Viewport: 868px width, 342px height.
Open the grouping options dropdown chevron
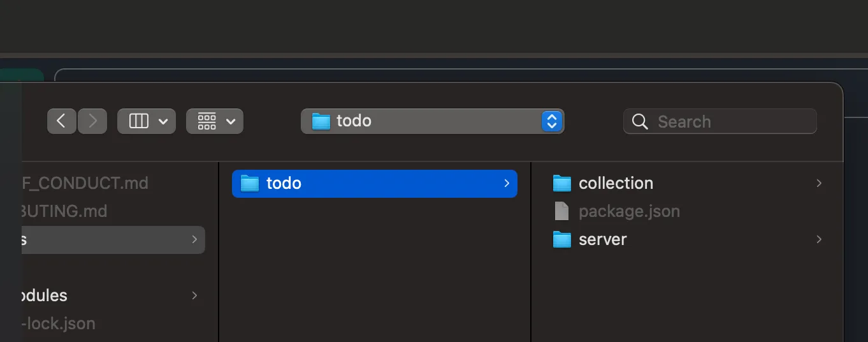(x=231, y=121)
